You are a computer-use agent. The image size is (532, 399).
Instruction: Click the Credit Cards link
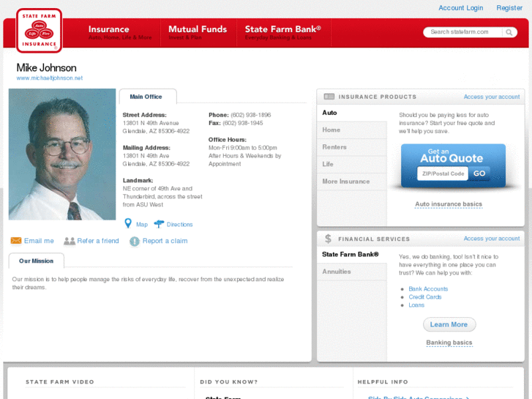pyautogui.click(x=424, y=297)
